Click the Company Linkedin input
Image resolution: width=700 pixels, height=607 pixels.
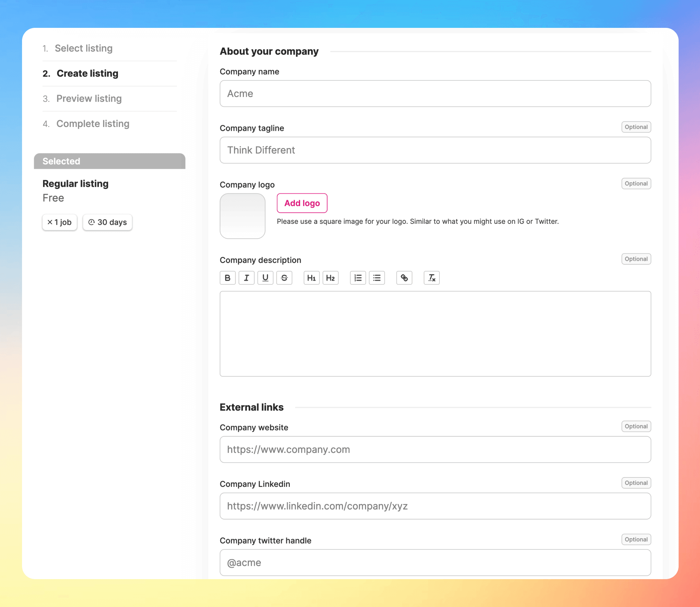tap(435, 506)
